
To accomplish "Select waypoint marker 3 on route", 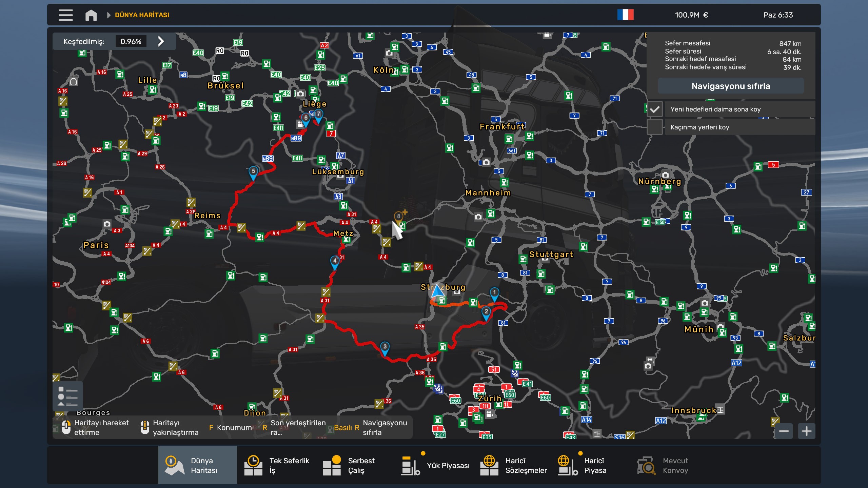I will pos(385,348).
